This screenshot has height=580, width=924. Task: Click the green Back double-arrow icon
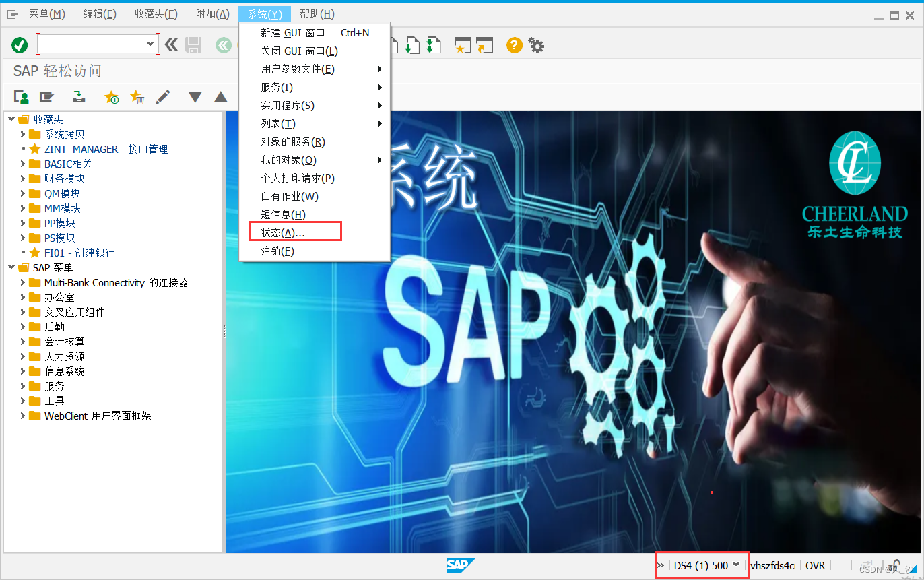tap(223, 45)
